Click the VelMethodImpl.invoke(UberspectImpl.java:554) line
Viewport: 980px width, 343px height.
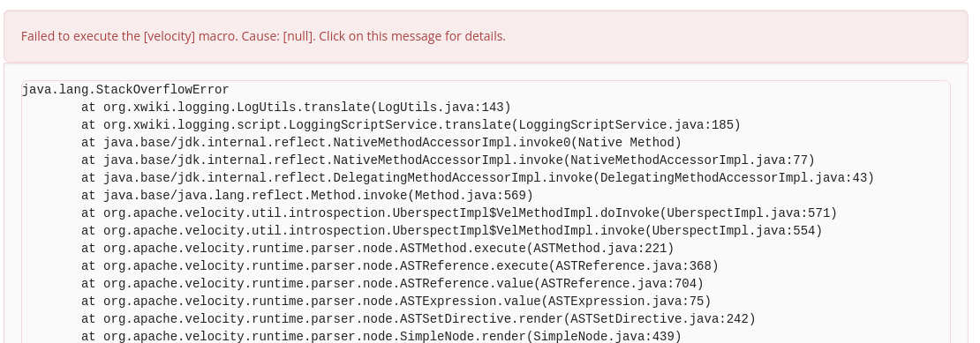[x=451, y=231]
